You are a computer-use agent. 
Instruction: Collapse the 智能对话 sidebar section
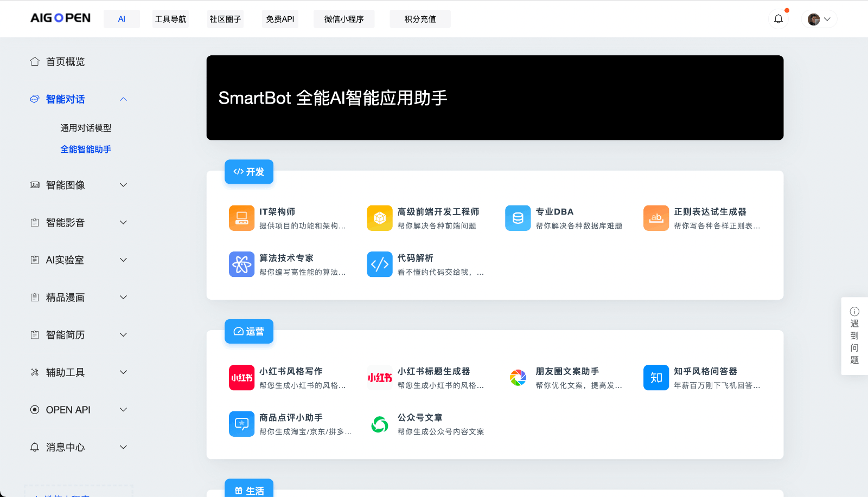(124, 99)
